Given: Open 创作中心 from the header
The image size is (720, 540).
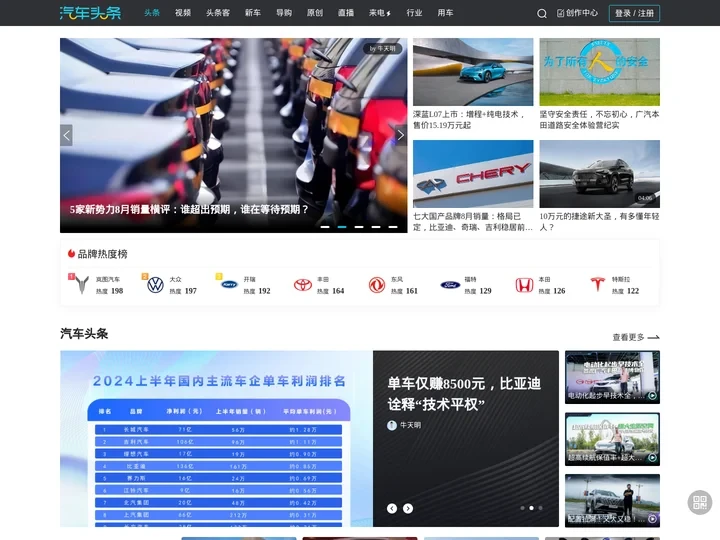Looking at the screenshot, I should point(578,13).
